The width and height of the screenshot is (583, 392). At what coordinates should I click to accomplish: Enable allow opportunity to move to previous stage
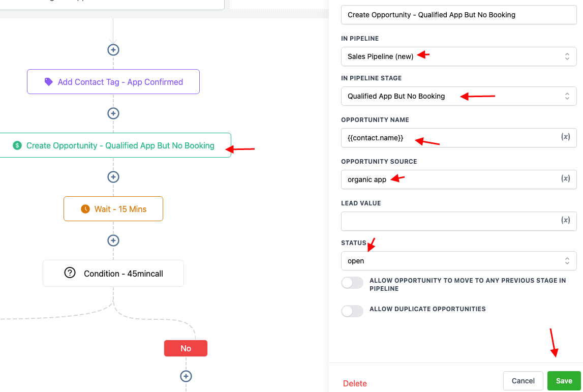click(x=352, y=282)
